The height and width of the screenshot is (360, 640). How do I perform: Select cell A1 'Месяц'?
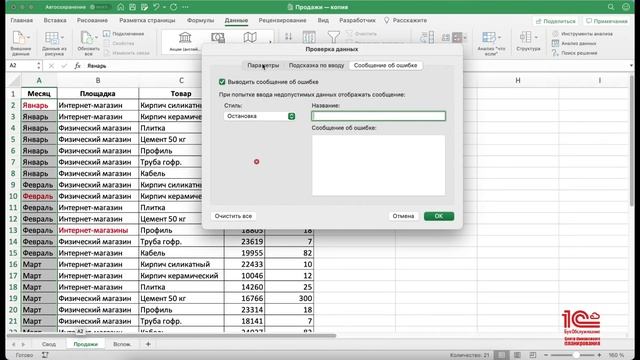39,93
